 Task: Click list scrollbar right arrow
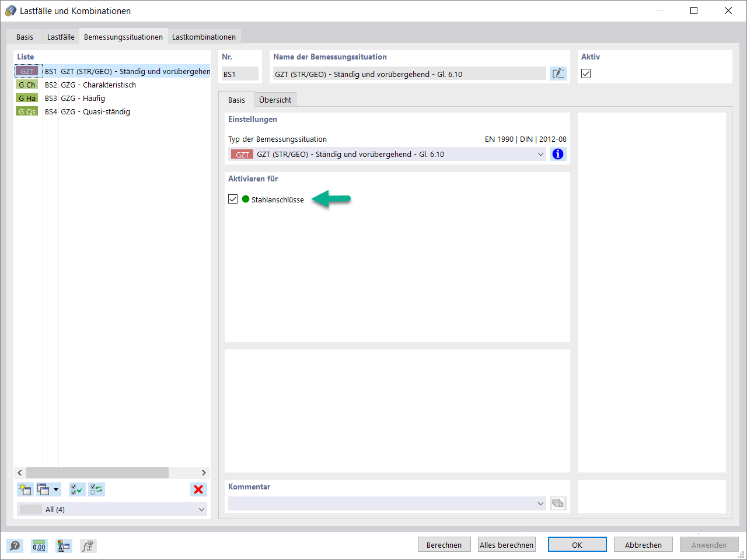point(204,473)
